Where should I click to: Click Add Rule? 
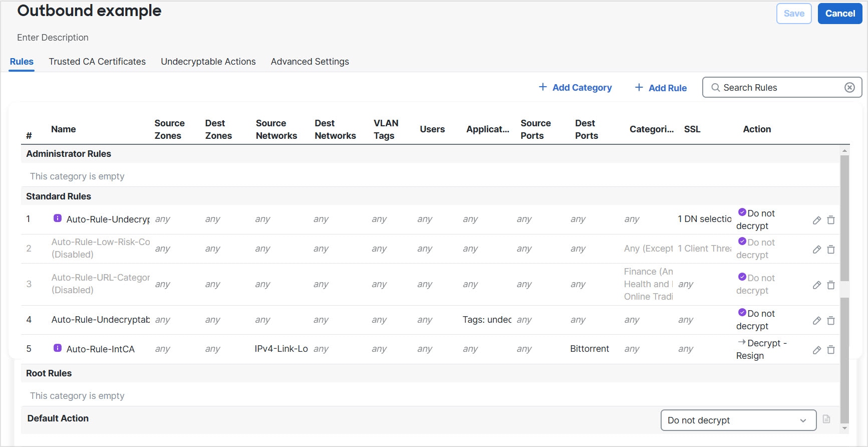coord(661,88)
